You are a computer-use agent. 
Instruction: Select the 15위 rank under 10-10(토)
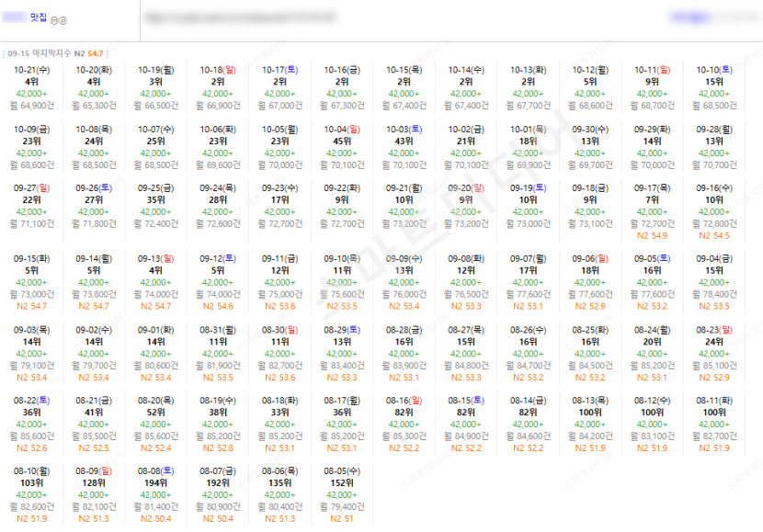tap(714, 82)
